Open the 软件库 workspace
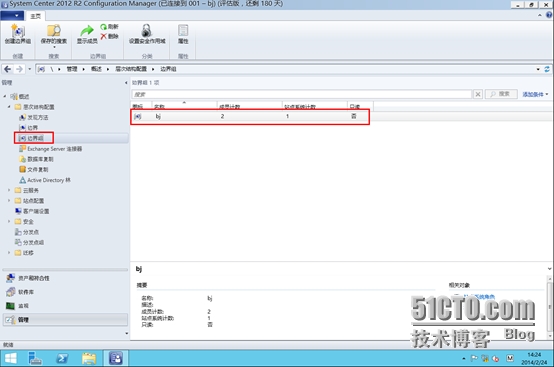Image resolution: width=554 pixels, height=367 pixels. 65,292
